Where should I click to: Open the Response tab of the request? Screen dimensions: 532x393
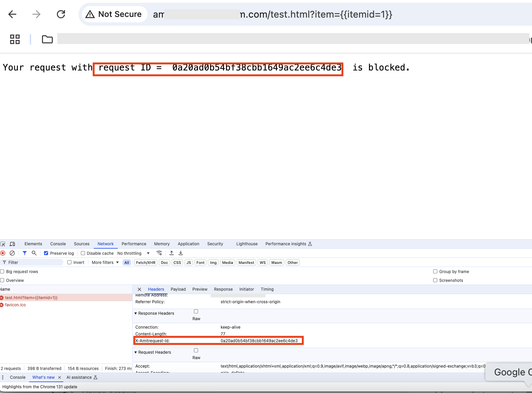(223, 289)
